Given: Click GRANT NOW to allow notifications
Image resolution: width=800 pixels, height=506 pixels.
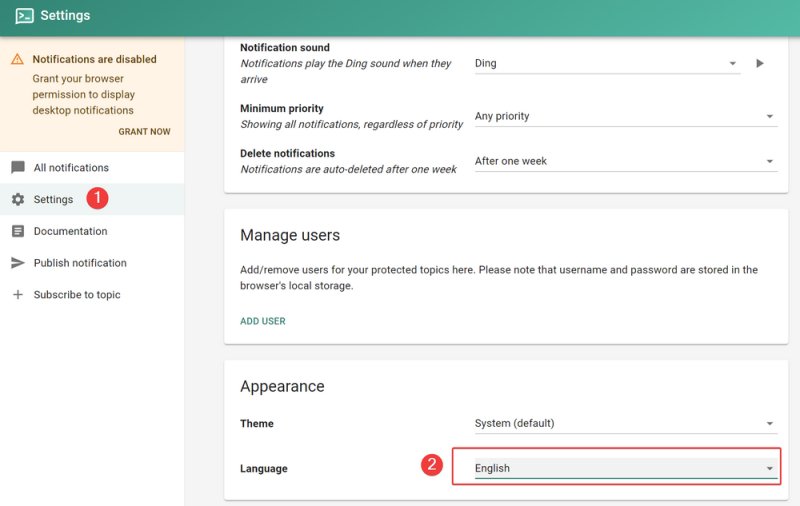Looking at the screenshot, I should pyautogui.click(x=144, y=132).
